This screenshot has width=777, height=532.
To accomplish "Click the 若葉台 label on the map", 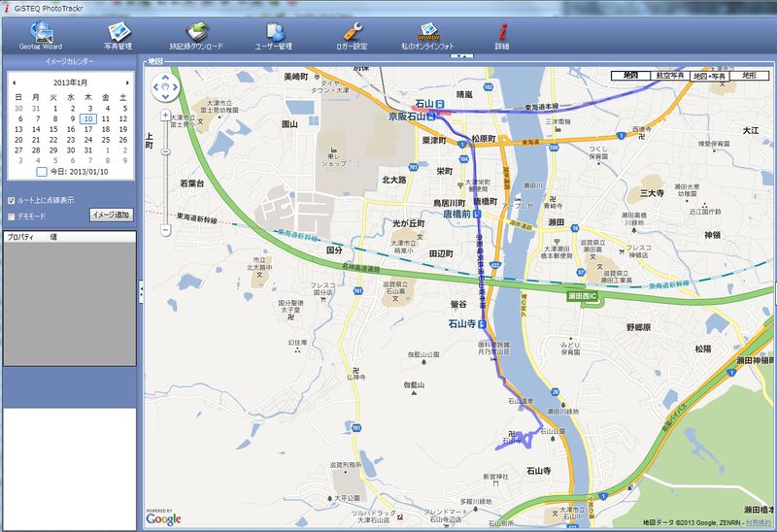I will [x=191, y=183].
